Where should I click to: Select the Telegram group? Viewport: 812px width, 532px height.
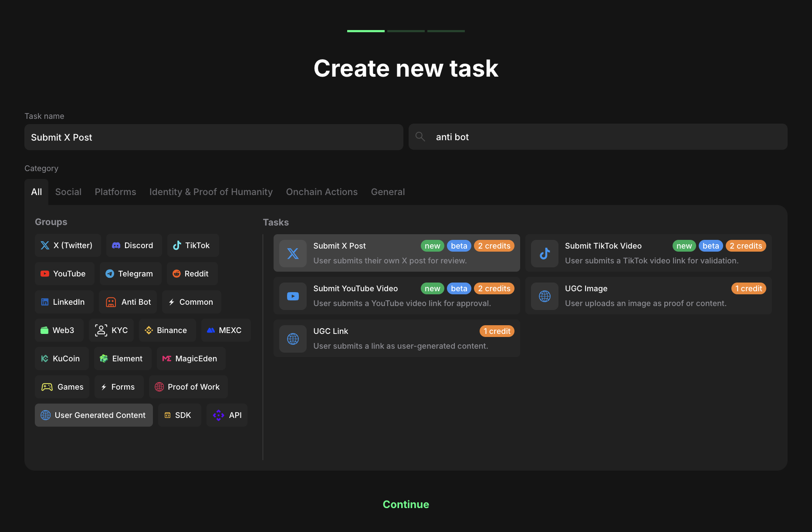pyautogui.click(x=131, y=274)
